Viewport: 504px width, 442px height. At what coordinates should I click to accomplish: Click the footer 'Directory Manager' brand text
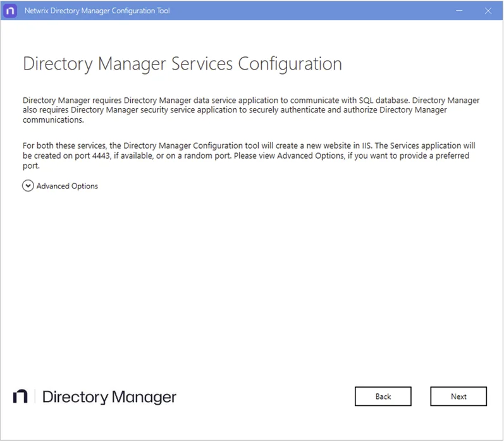(x=109, y=397)
